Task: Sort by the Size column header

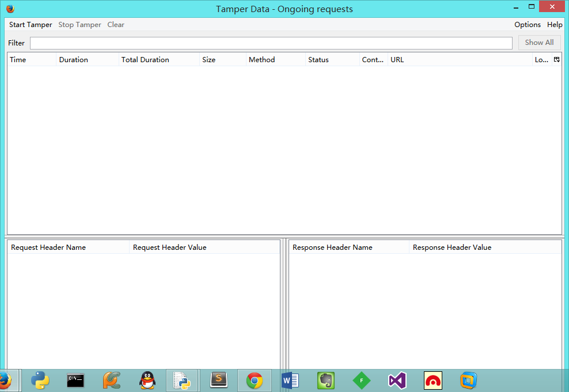Action: pyautogui.click(x=223, y=59)
